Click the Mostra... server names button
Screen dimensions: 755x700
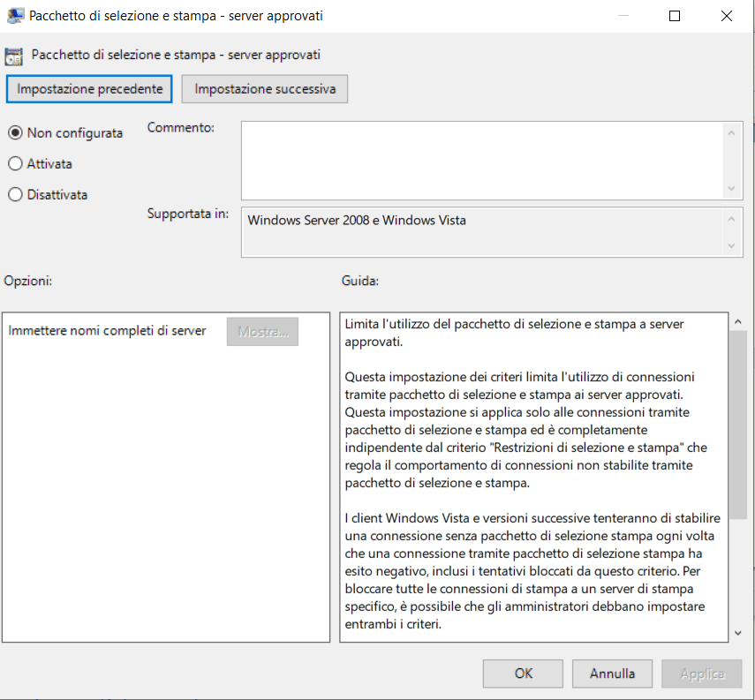(262, 331)
